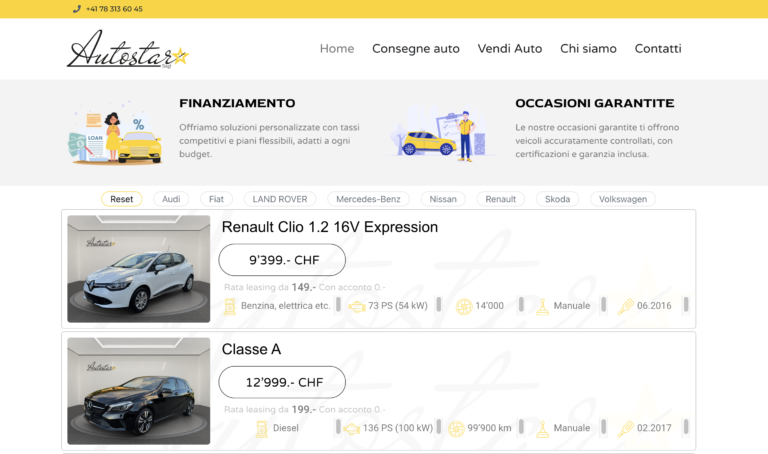Screen dimensions: 768x454
Task: Filter cars by Nissan
Action: tap(443, 199)
